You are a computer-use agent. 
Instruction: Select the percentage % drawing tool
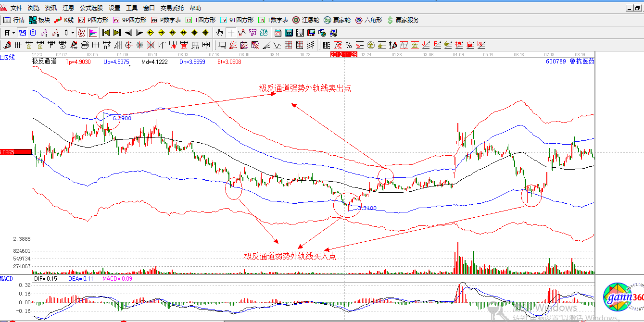348,45
